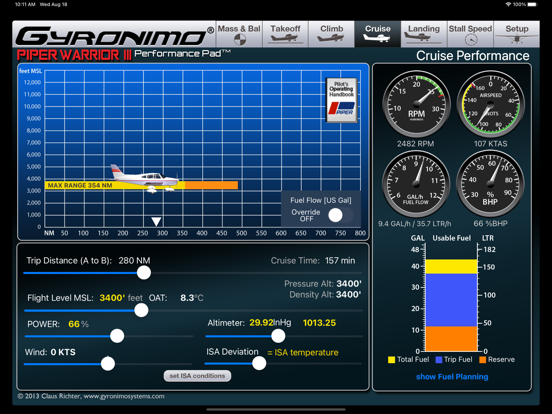The height and width of the screenshot is (414, 552).
Task: Click the blue Trip Fuel legend square
Action: [439, 360]
